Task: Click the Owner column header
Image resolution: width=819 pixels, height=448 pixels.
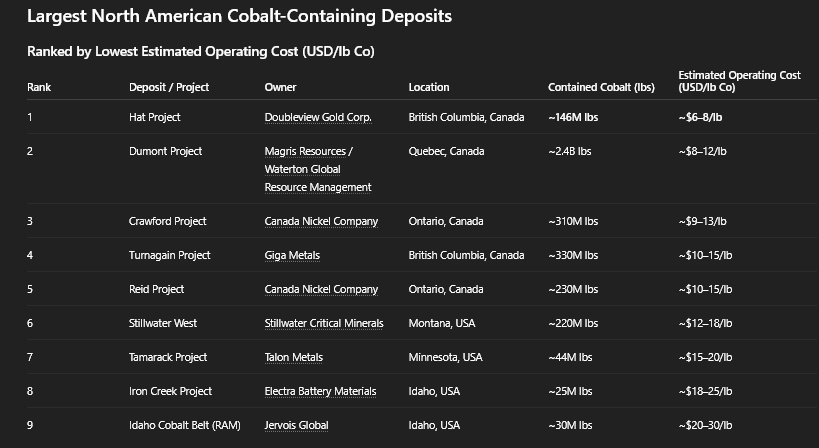Action: 280,87
